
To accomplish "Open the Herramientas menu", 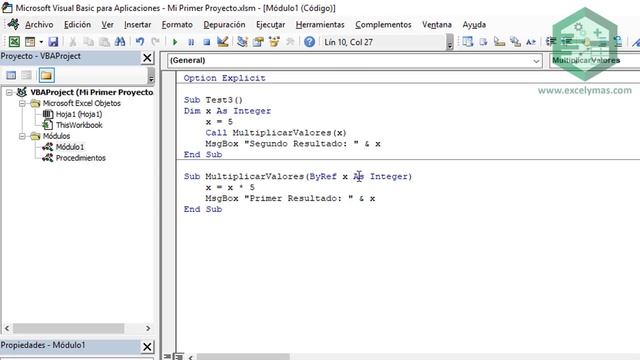I will pyautogui.click(x=320, y=24).
